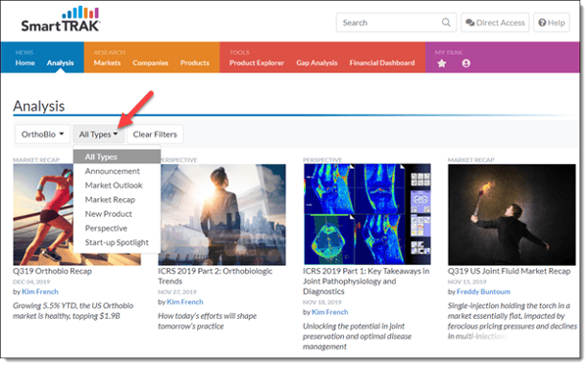This screenshot has width=588, height=366.
Task: Open torch thumbnail for Joint Fluid Recap
Action: (512, 215)
